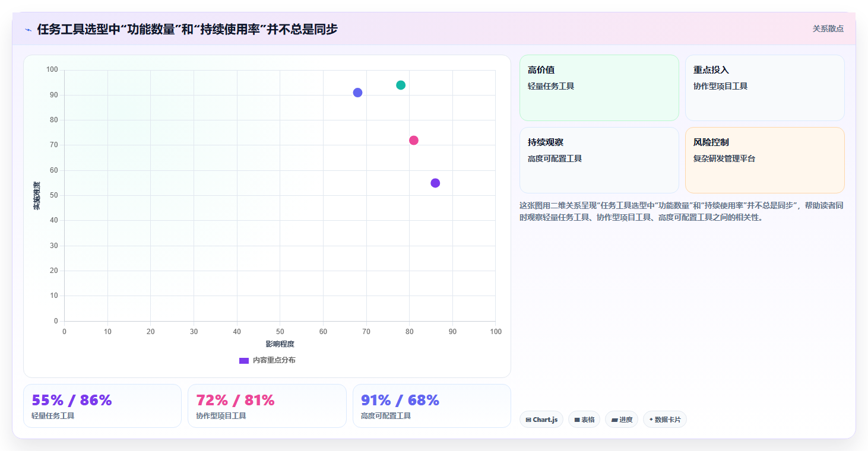Toggle the 内容重点分布 legend item

(267, 360)
